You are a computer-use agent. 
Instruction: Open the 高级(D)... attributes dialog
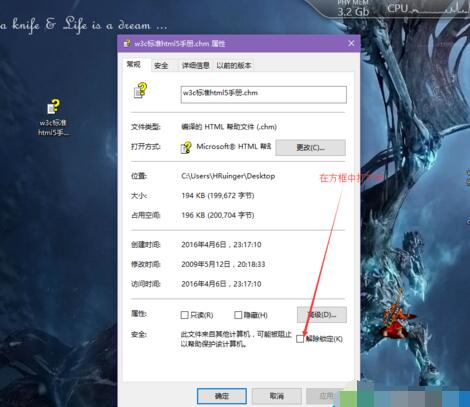(x=322, y=315)
